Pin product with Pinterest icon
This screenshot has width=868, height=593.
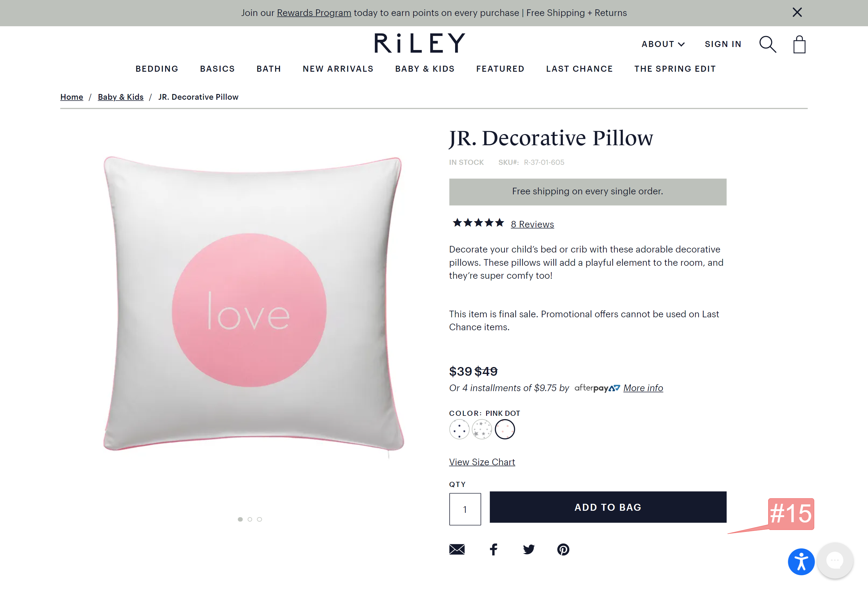pos(563,549)
